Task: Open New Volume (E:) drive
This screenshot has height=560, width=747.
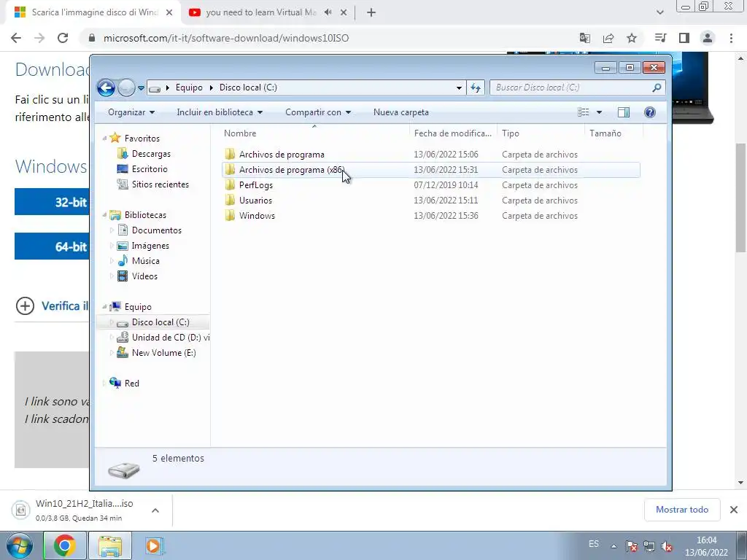Action: pyautogui.click(x=163, y=353)
